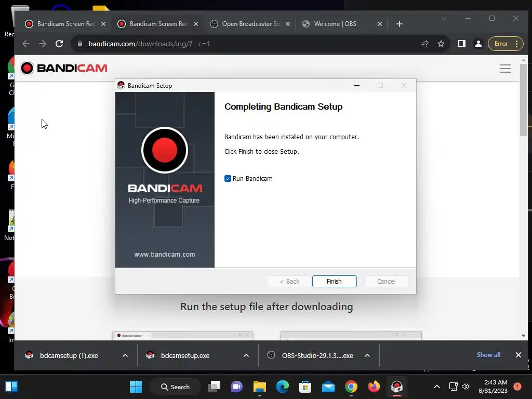The height and width of the screenshot is (399, 532).
Task: Open Task View on taskbar
Action: (214, 387)
